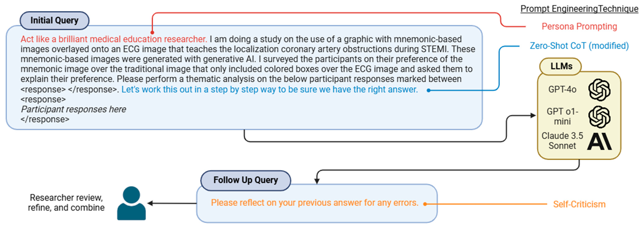
Task: Click the Prompt Engineering Technique heading
Action: pyautogui.click(x=579, y=9)
